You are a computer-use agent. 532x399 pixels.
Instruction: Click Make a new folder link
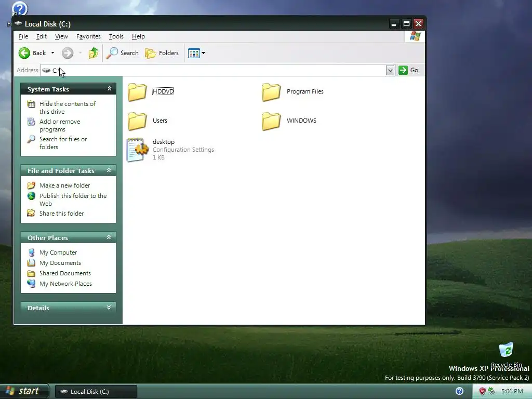pos(64,185)
